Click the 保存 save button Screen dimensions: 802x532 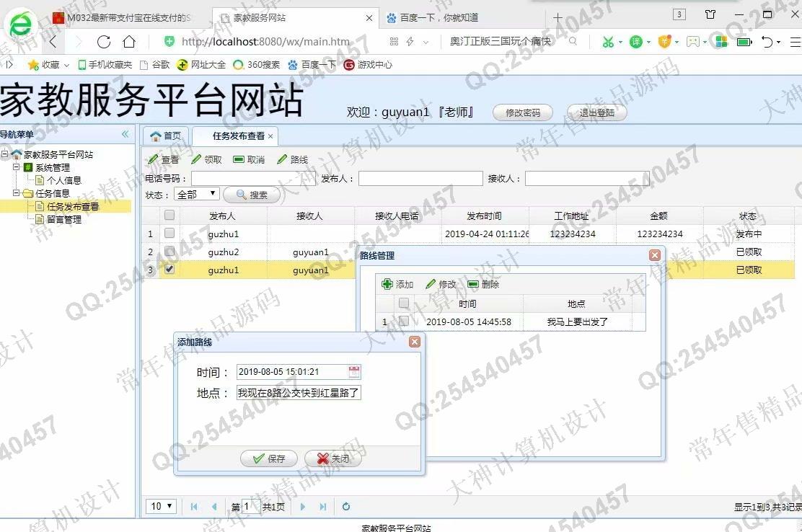[x=268, y=458]
